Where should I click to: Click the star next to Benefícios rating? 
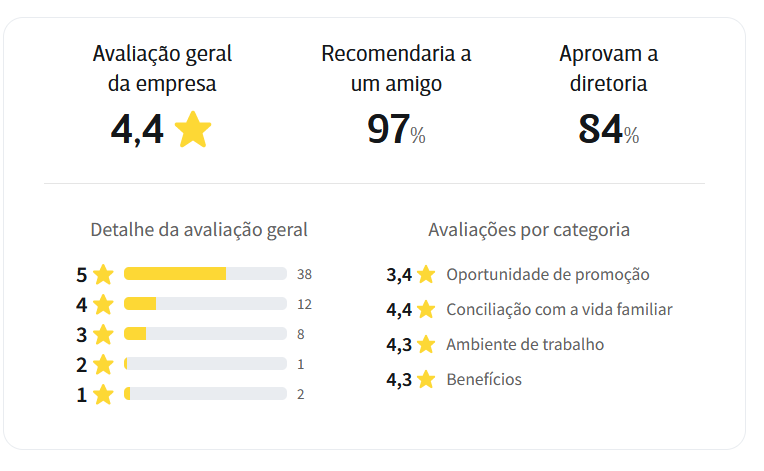(x=426, y=379)
